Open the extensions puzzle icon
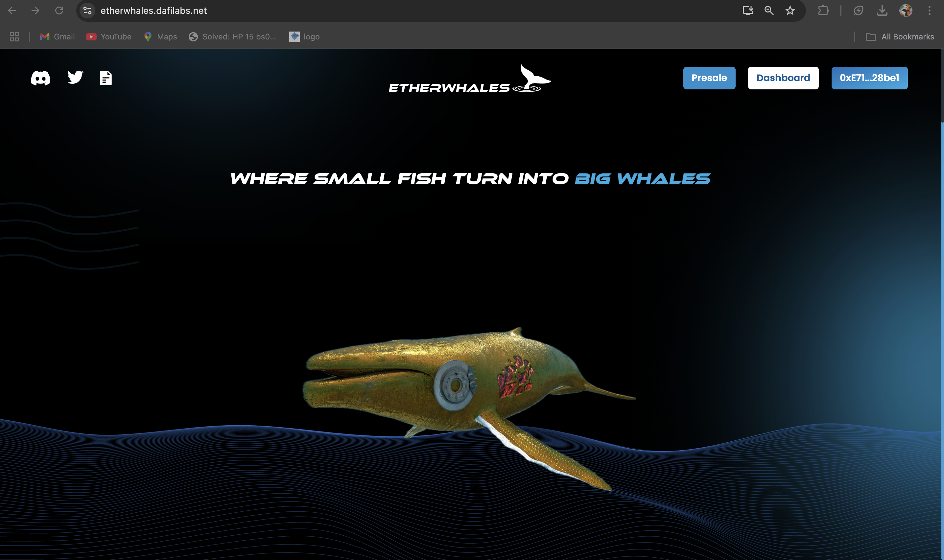 click(823, 11)
